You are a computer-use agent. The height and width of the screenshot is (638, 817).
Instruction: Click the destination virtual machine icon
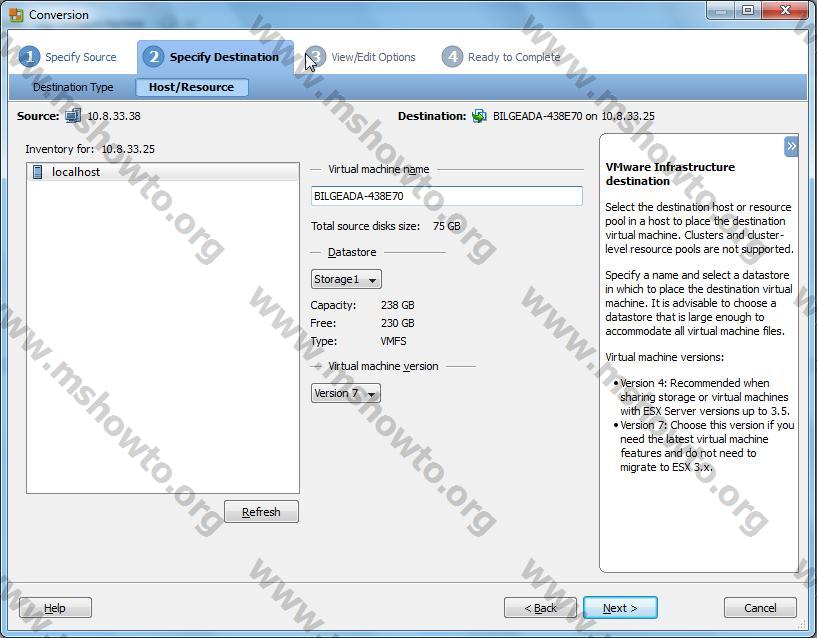(x=479, y=116)
